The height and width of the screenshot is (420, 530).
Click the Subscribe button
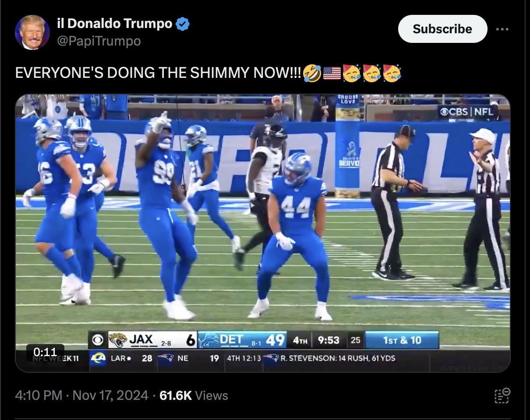pos(442,29)
